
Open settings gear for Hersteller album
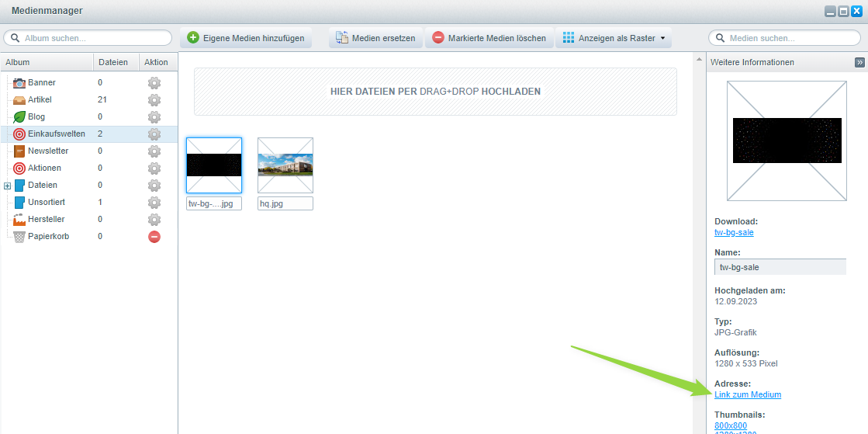(154, 220)
